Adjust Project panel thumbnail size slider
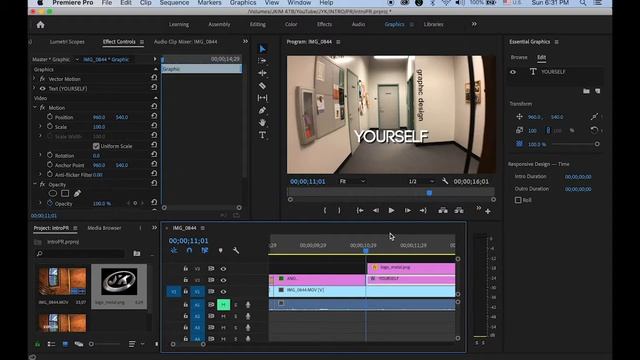Viewport: 640px width, 360px height. coord(105,344)
